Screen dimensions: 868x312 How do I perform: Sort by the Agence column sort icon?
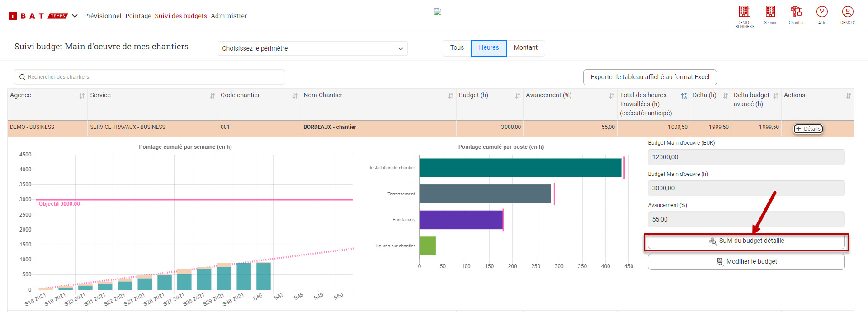(x=82, y=96)
